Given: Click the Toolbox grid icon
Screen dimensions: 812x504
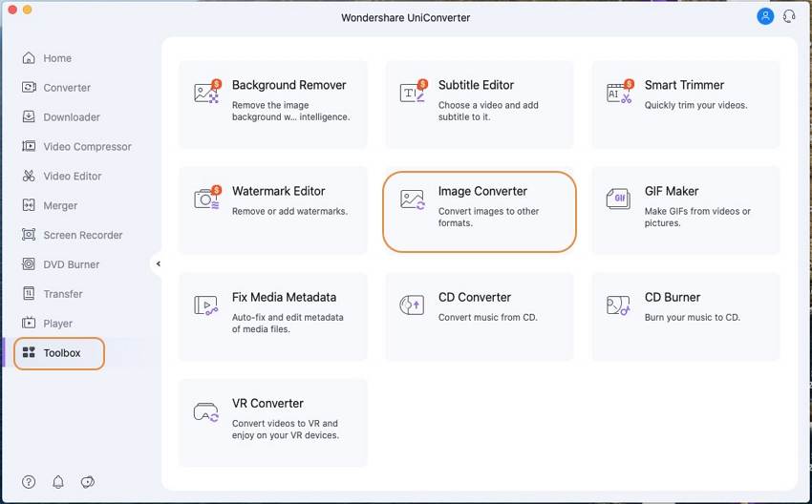Looking at the screenshot, I should coord(29,353).
